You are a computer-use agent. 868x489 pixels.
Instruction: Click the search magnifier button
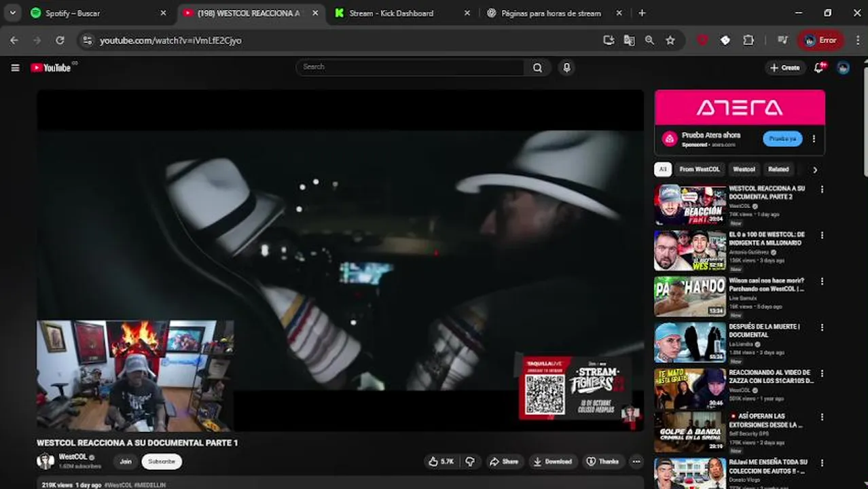click(537, 67)
